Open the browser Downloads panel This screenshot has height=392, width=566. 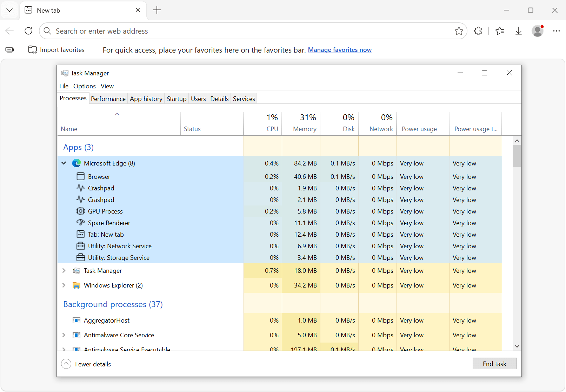(x=519, y=31)
